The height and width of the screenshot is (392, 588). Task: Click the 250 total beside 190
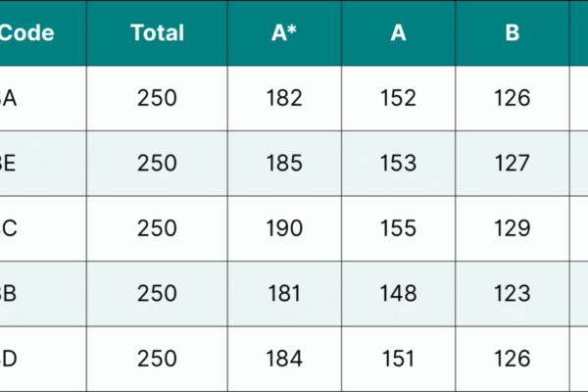[x=157, y=228]
